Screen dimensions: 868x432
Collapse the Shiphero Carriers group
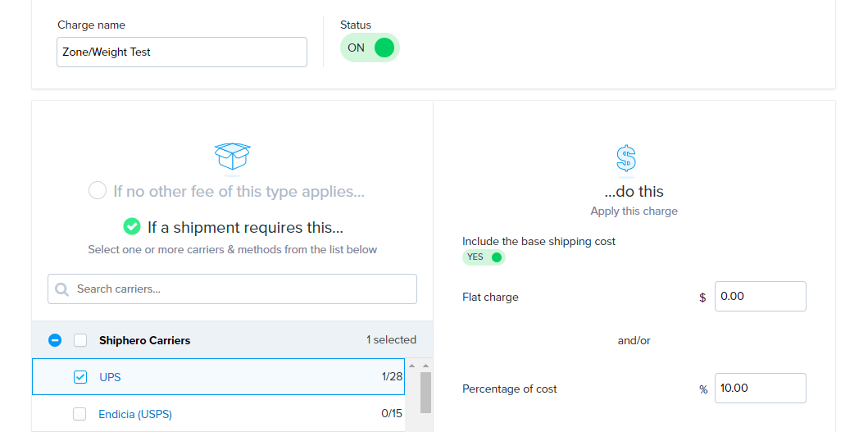click(x=55, y=340)
